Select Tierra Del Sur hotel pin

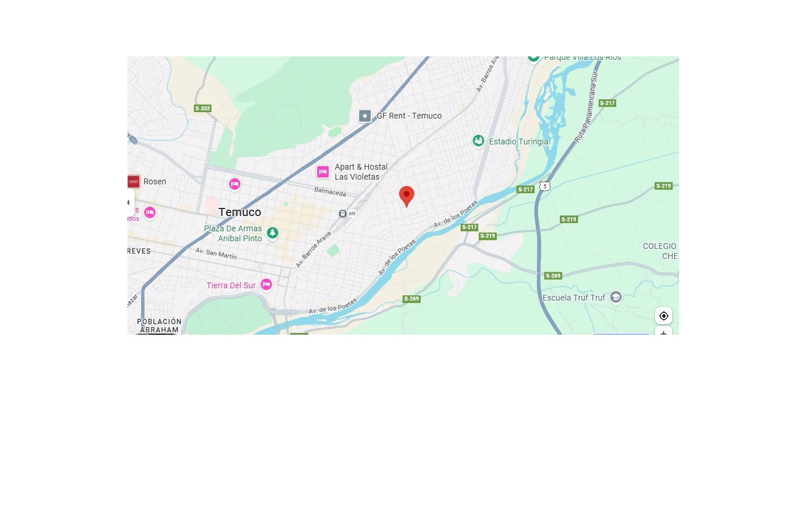pyautogui.click(x=266, y=285)
